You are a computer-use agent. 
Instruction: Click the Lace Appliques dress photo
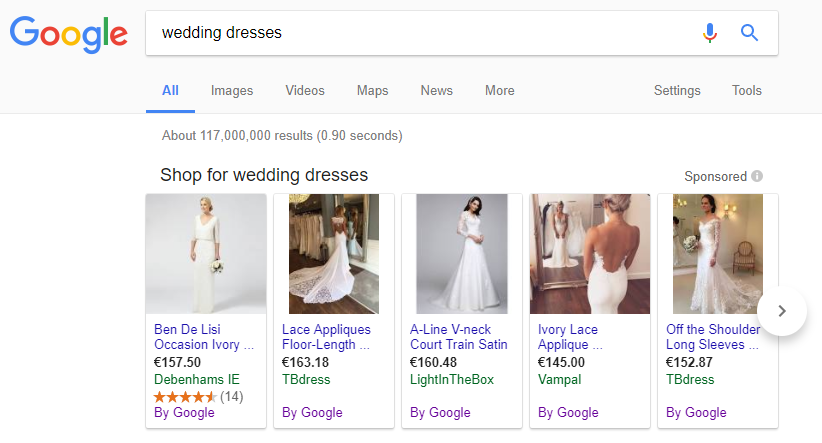click(x=334, y=254)
